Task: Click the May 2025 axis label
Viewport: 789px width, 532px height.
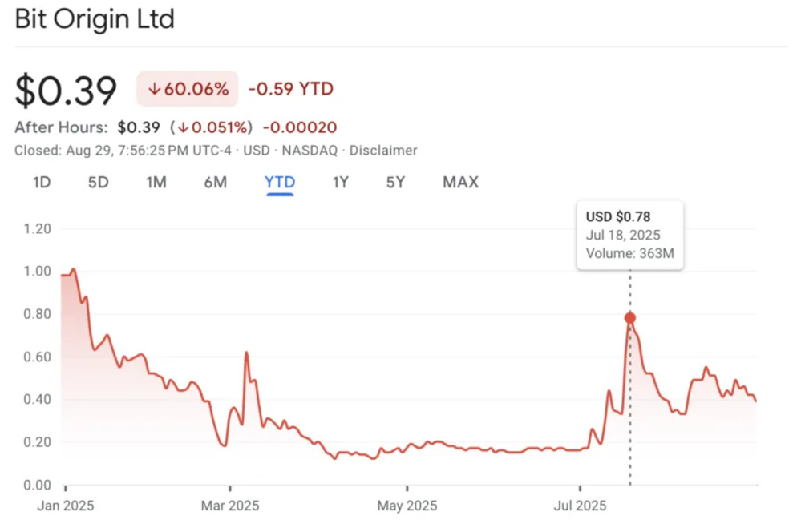Action: point(407,506)
